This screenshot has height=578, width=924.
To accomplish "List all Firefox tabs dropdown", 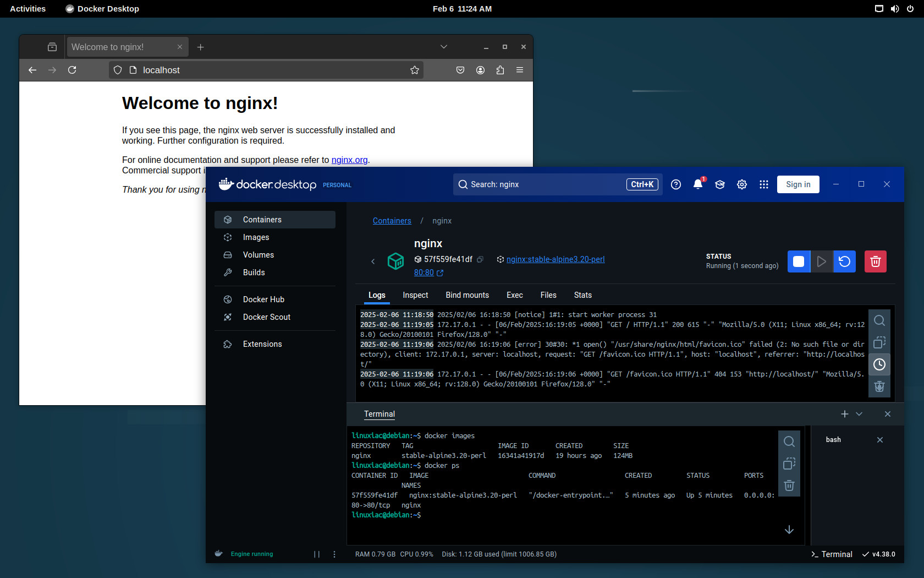I will [444, 47].
